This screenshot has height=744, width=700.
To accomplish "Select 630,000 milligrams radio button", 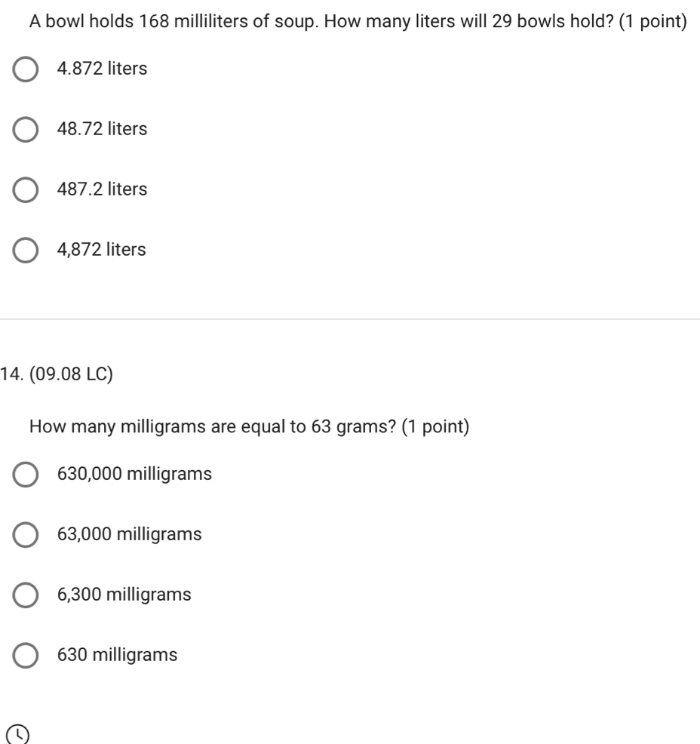I will click(25, 475).
